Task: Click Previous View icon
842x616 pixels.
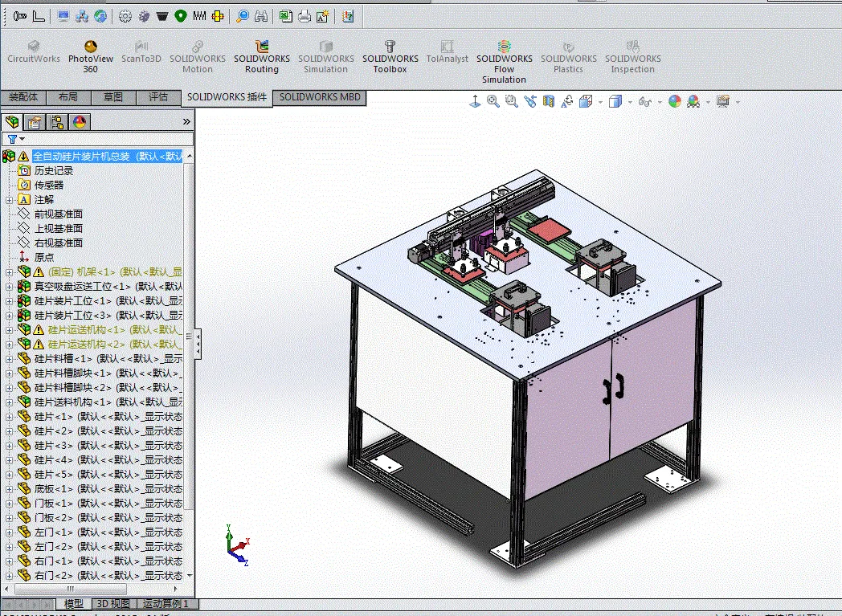Action: 530,101
